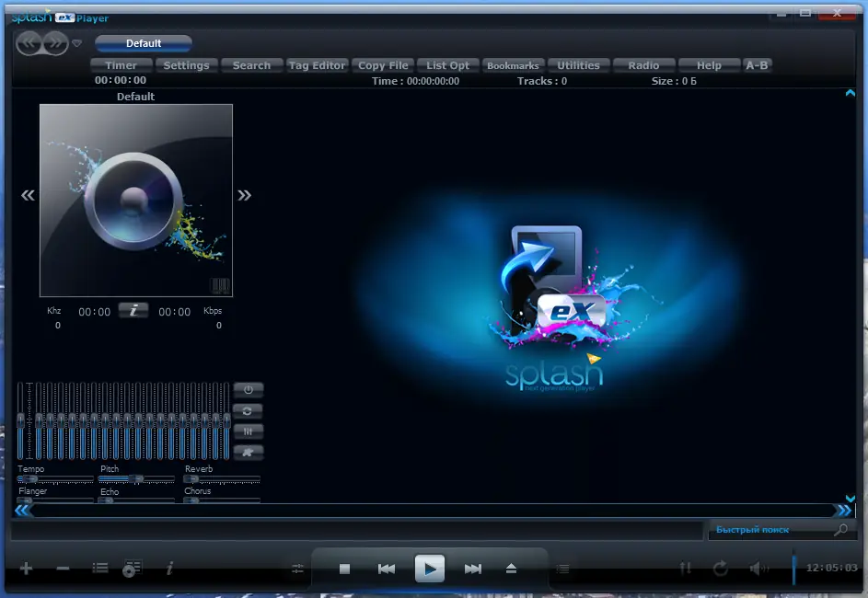Open the Search menu
The width and height of the screenshot is (868, 598).
tap(251, 65)
